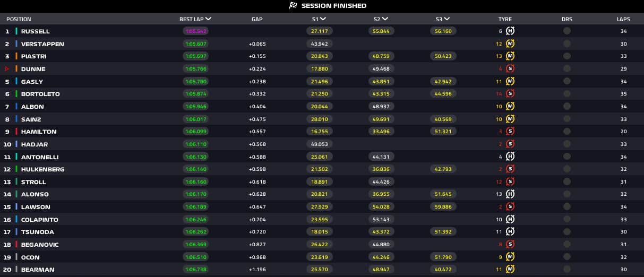
Task: Click Bearman's gap value +1.196
Action: (x=257, y=270)
